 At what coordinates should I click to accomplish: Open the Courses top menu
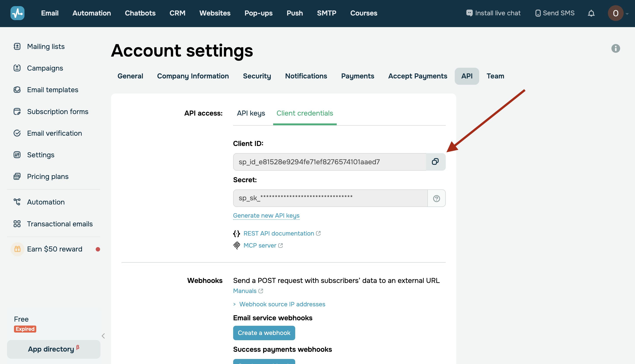tap(364, 13)
